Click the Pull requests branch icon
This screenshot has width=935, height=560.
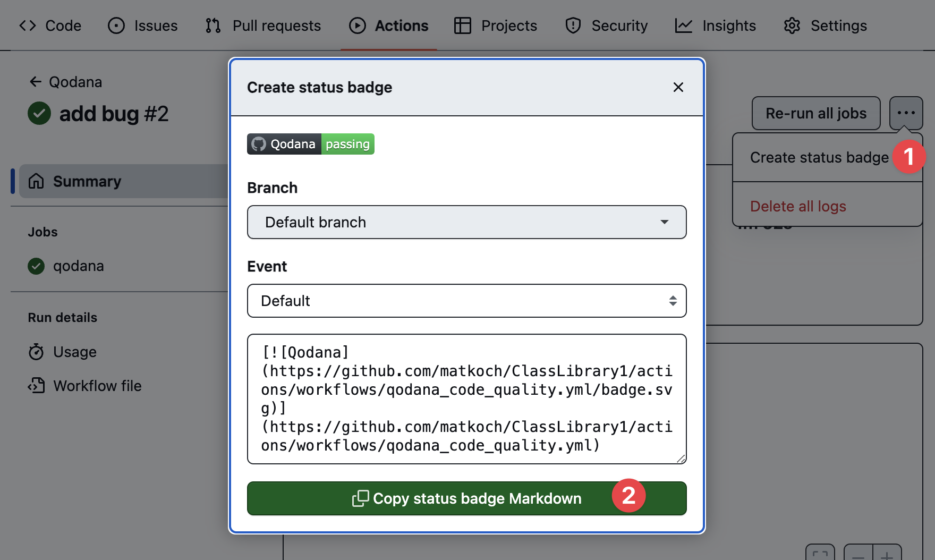pyautogui.click(x=213, y=26)
